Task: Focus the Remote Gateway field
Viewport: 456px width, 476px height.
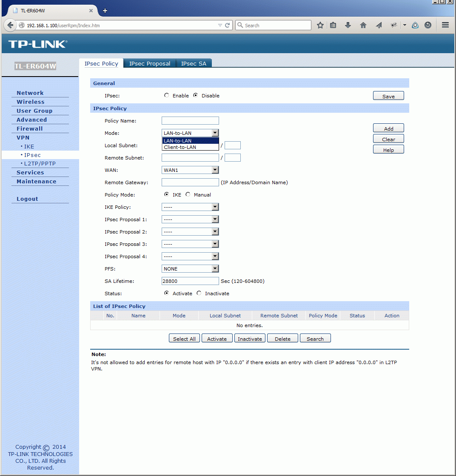Action: 190,182
